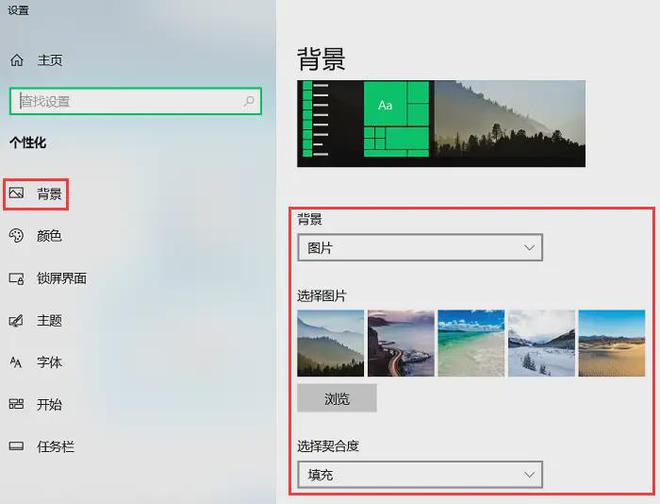Select the snowy mountain thumbnail
The width and height of the screenshot is (660, 504).
541,343
